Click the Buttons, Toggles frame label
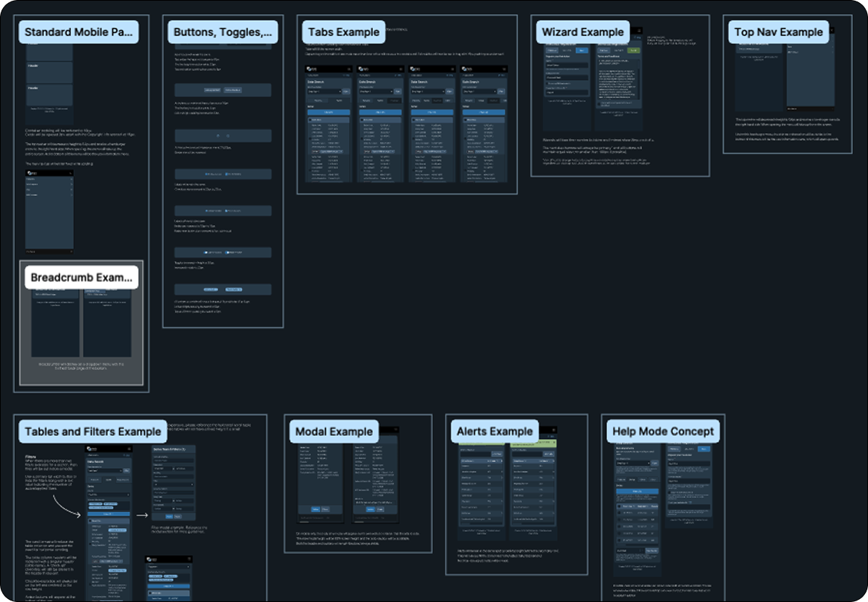Viewport: 868px width, 602px height. pos(221,32)
